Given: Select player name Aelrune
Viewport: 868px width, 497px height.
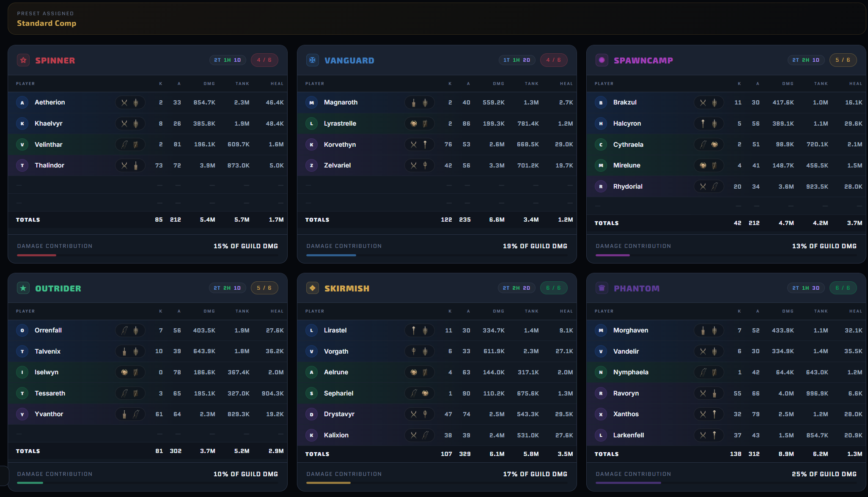Looking at the screenshot, I should point(336,372).
